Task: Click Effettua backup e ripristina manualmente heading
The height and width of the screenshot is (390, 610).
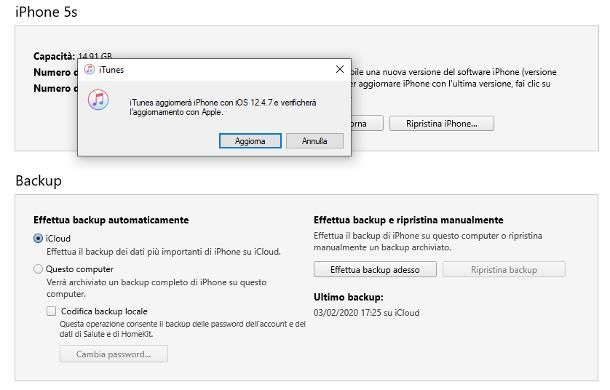Action: pyautogui.click(x=408, y=220)
